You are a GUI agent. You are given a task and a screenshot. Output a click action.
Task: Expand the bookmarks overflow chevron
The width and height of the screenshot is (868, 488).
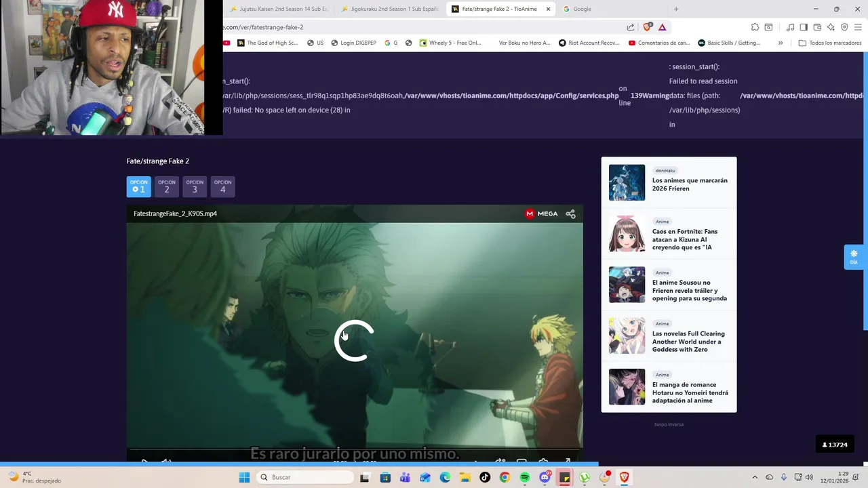781,43
